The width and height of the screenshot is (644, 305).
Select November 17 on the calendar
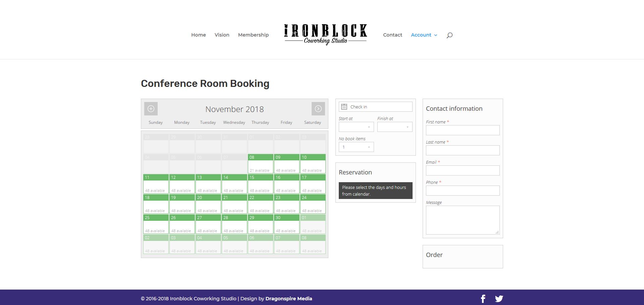tap(313, 184)
